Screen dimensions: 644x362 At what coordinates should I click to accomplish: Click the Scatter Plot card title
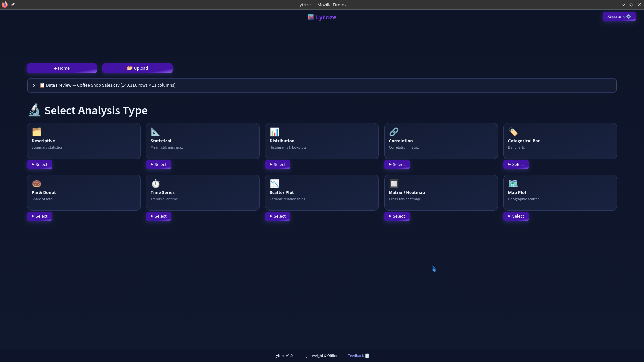pos(281,192)
